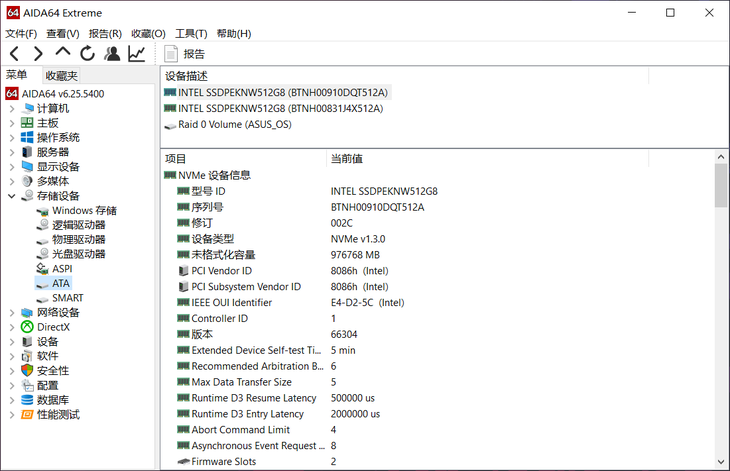Select the SMART item in the tree
This screenshot has height=471, width=730.
point(67,298)
